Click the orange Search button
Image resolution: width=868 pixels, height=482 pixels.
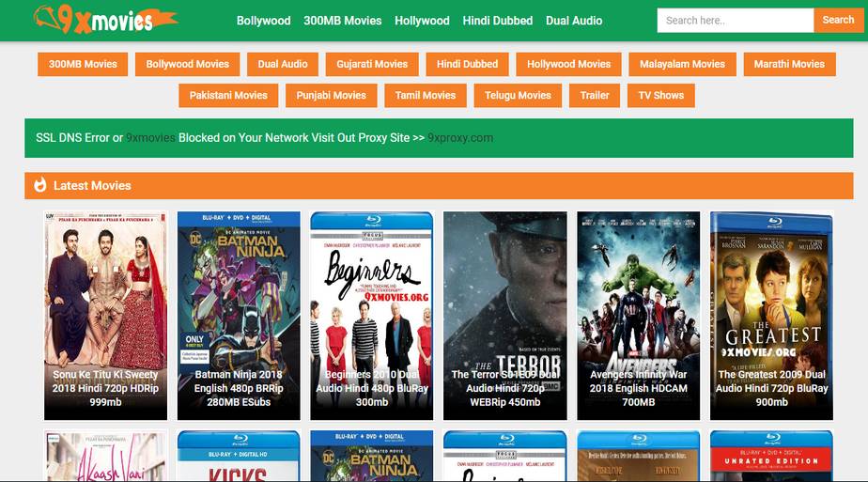(x=838, y=20)
